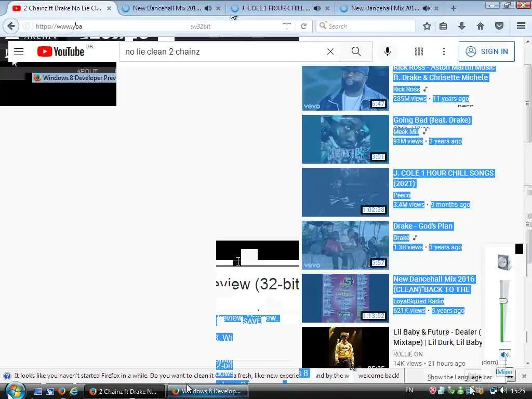Open Lil Baby & Future Dealer video title

coord(437,337)
